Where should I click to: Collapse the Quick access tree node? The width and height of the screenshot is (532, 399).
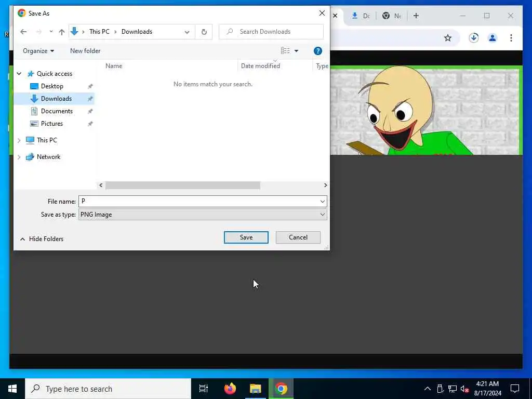tap(19, 74)
